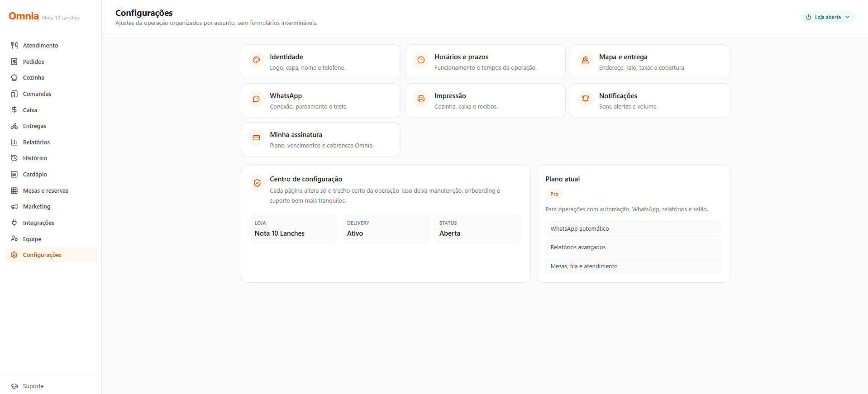
Task: Click the Omnia logo
Action: point(24,16)
